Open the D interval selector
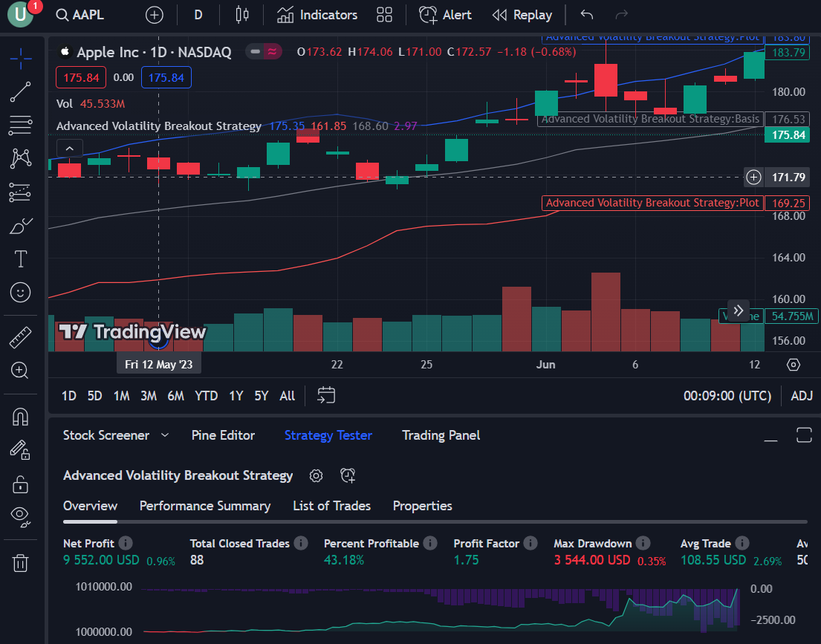 point(198,15)
